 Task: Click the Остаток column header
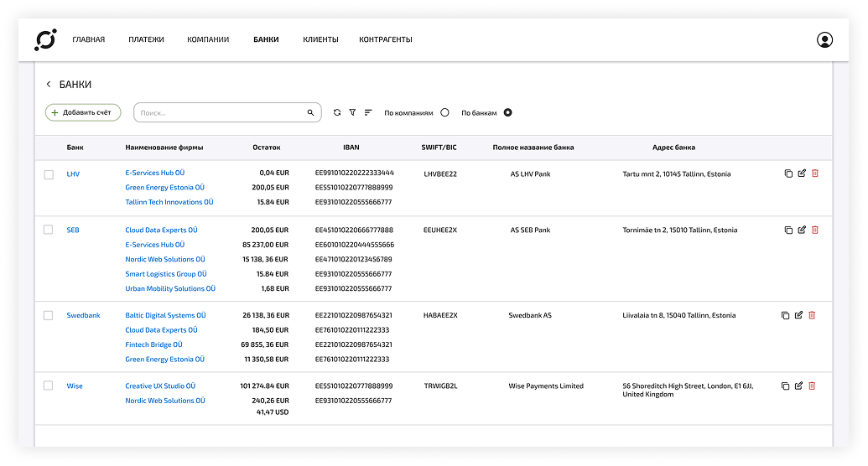267,148
